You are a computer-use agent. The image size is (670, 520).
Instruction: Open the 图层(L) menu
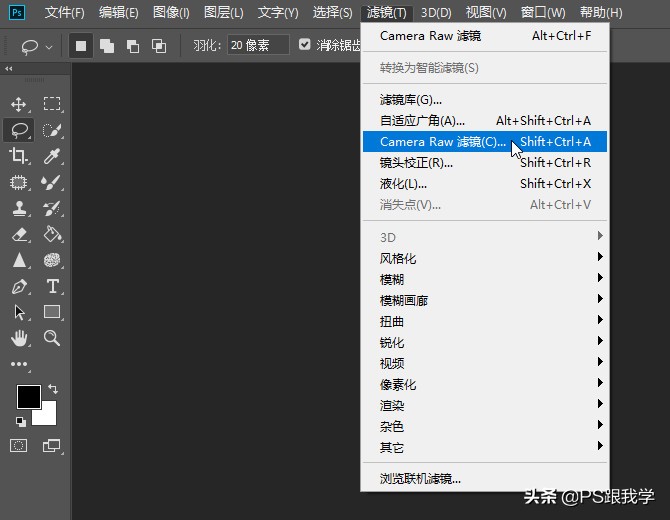[223, 12]
